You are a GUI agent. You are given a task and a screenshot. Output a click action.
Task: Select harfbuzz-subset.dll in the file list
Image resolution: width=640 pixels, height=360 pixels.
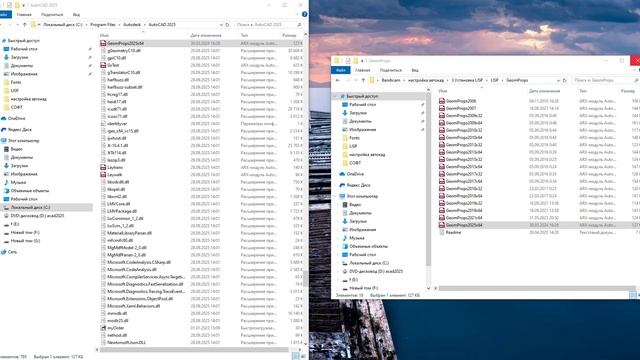point(124,87)
